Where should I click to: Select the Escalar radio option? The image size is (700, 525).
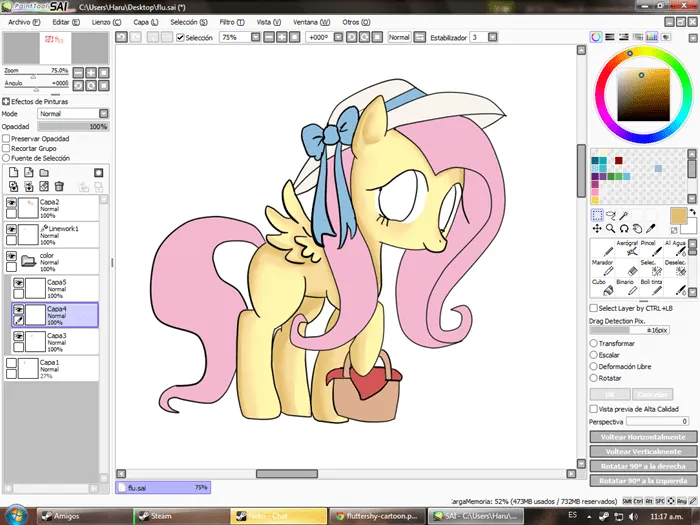593,355
